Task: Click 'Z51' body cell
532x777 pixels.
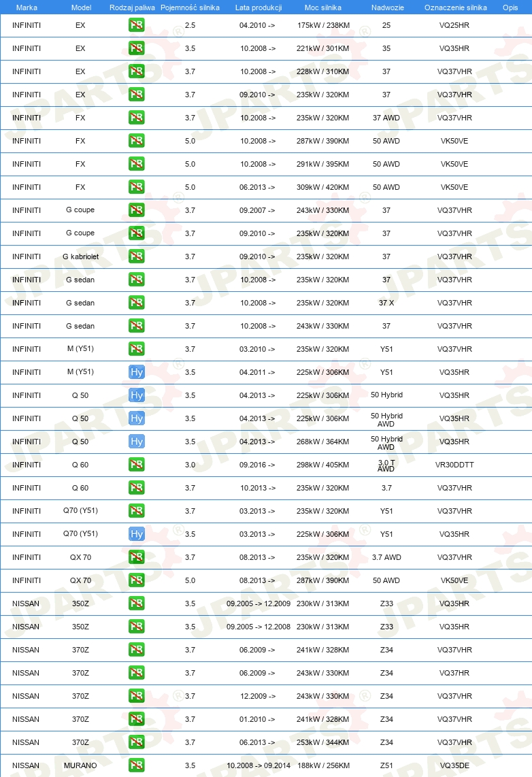Action: [386, 765]
